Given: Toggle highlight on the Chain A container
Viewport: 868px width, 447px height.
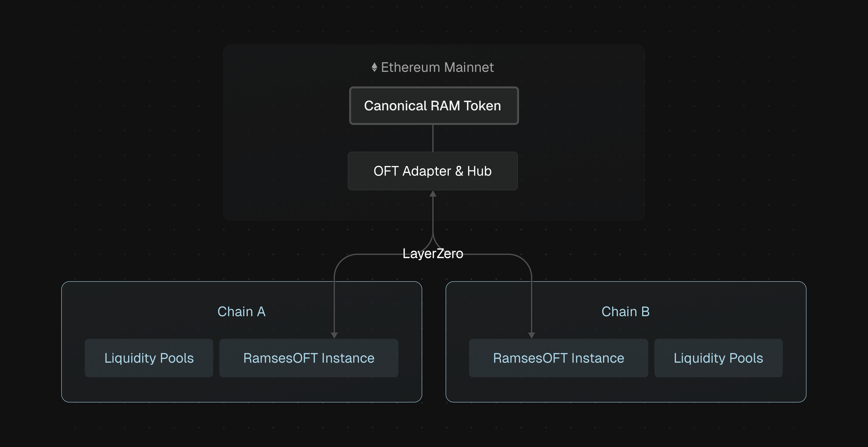Looking at the screenshot, I should coord(242,311).
